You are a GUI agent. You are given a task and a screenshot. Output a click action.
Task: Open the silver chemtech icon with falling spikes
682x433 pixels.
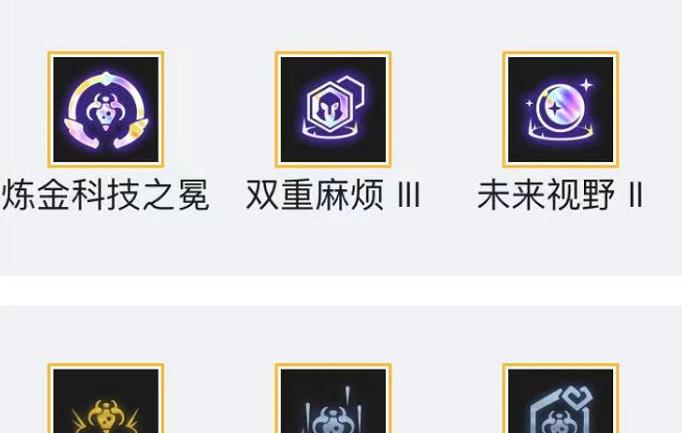click(333, 398)
